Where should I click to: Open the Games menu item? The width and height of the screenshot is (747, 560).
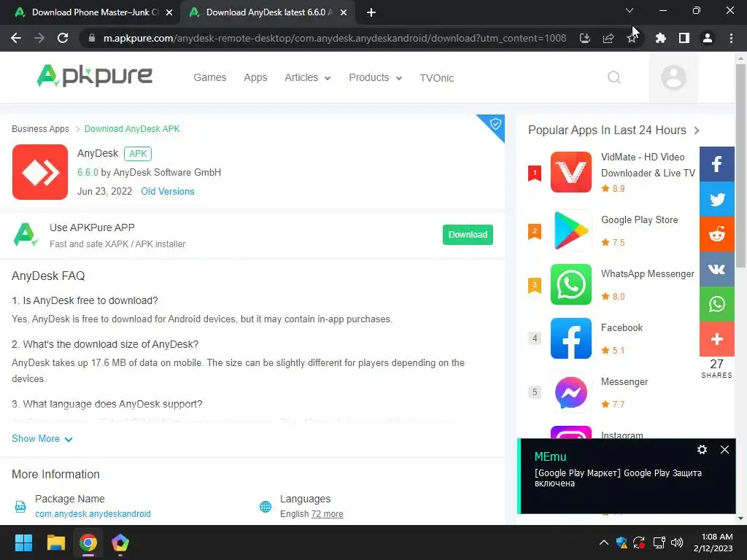[209, 77]
